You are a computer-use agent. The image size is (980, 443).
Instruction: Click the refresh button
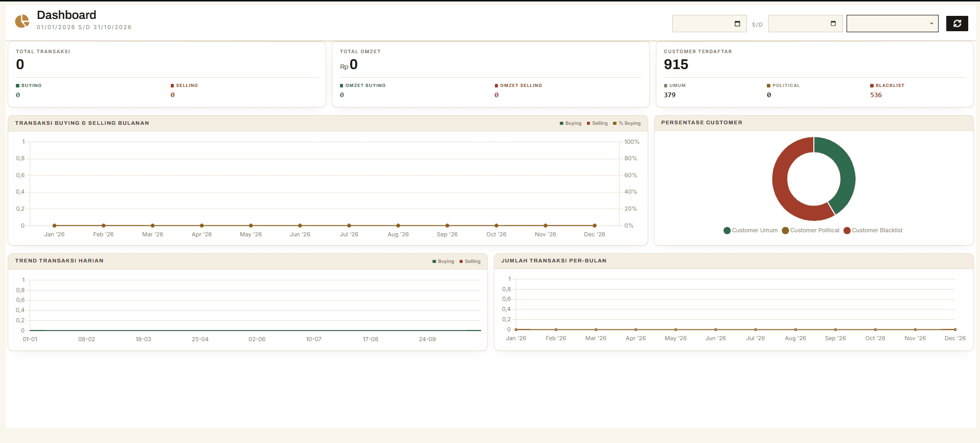point(957,24)
